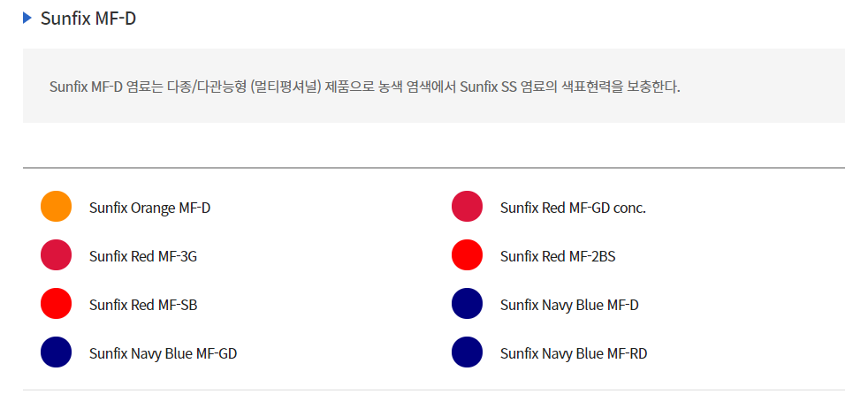Open the Sunfix Navy Blue MF-D label
Image resolution: width=868 pixels, height=409 pixels.
click(569, 305)
